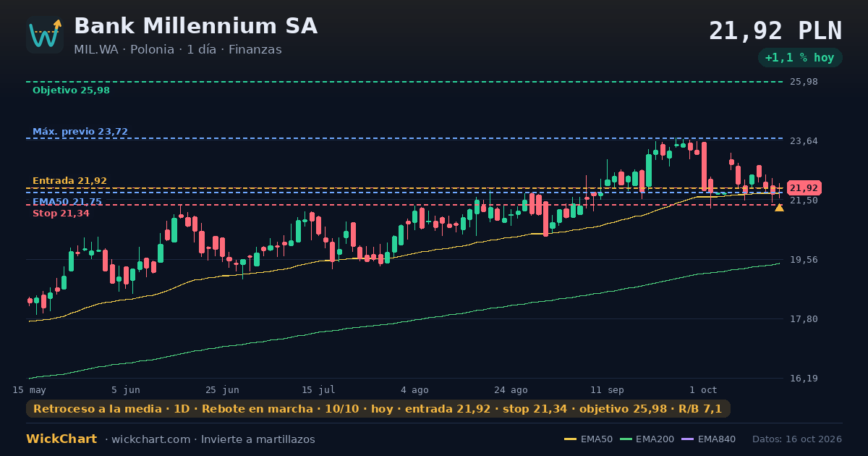The height and width of the screenshot is (456, 868).
Task: Click the 21,50 axis value
Action: pyautogui.click(x=804, y=200)
